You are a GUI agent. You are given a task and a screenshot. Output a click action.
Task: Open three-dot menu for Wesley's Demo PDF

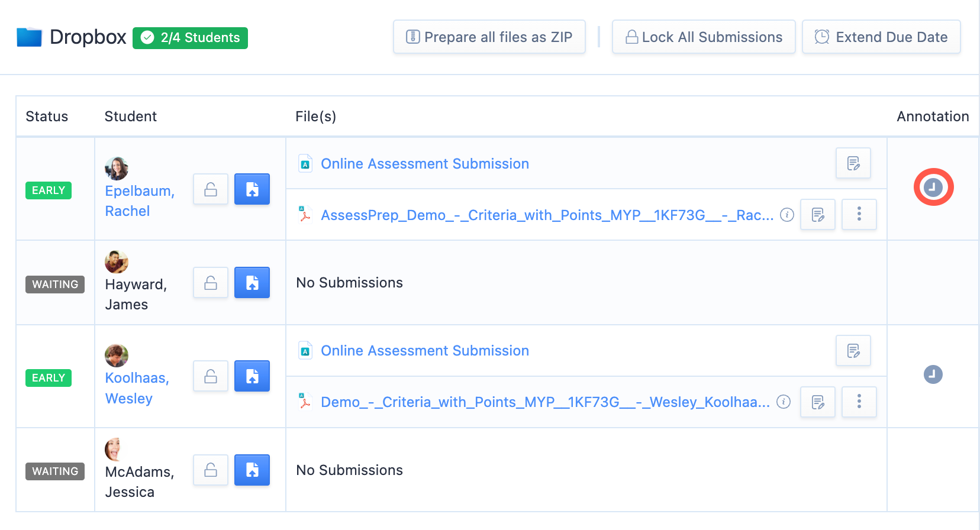859,402
